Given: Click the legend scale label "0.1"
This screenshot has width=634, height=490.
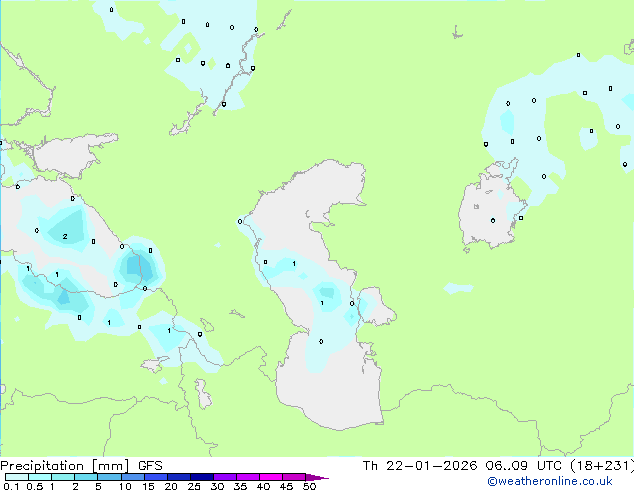Looking at the screenshot, I should [x=11, y=486].
